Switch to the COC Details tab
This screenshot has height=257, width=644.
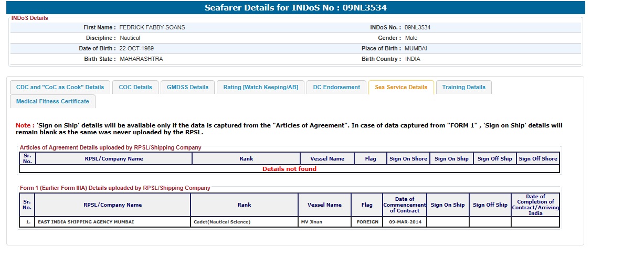click(x=135, y=88)
